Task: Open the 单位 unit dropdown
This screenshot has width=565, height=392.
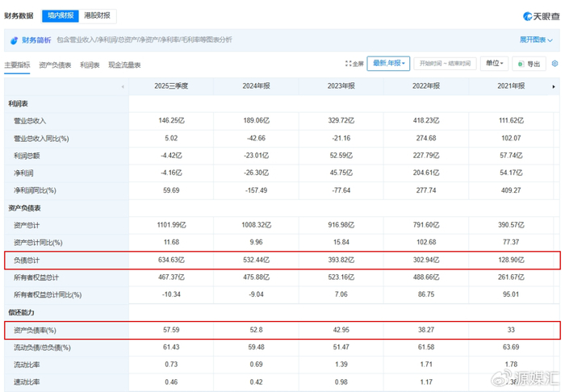Action: click(x=493, y=64)
